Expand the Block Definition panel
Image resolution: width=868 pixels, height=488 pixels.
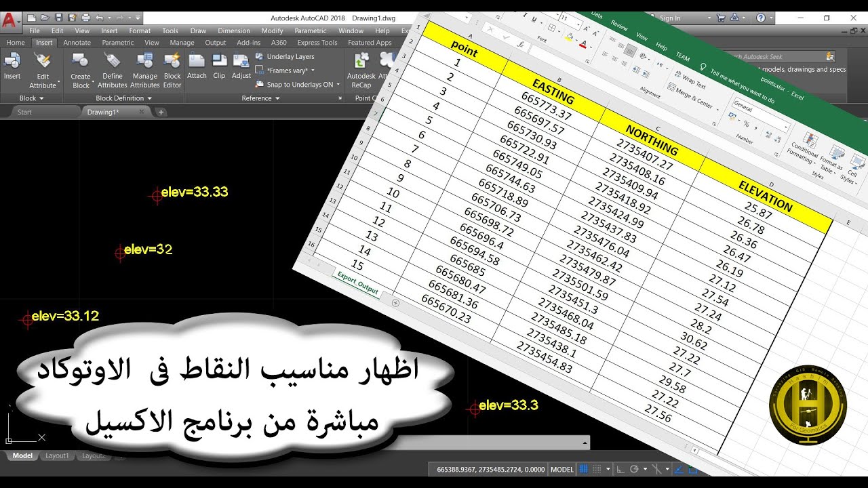point(125,98)
